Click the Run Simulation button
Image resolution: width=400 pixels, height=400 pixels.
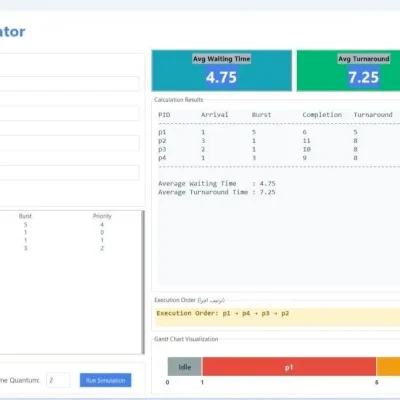[105, 380]
